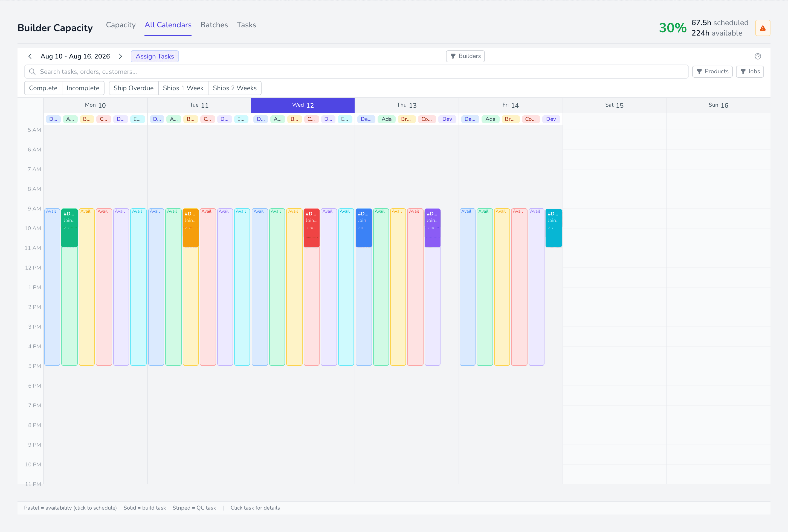This screenshot has height=532, width=788.
Task: Open the cyan build task on Fri 14
Action: coord(554,228)
